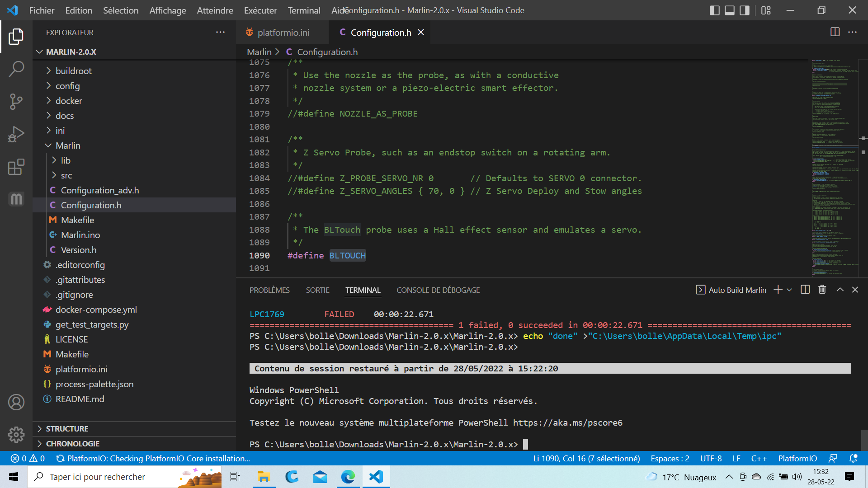Toggle the bottom panel layout button
This screenshot has width=868, height=488.
730,10
